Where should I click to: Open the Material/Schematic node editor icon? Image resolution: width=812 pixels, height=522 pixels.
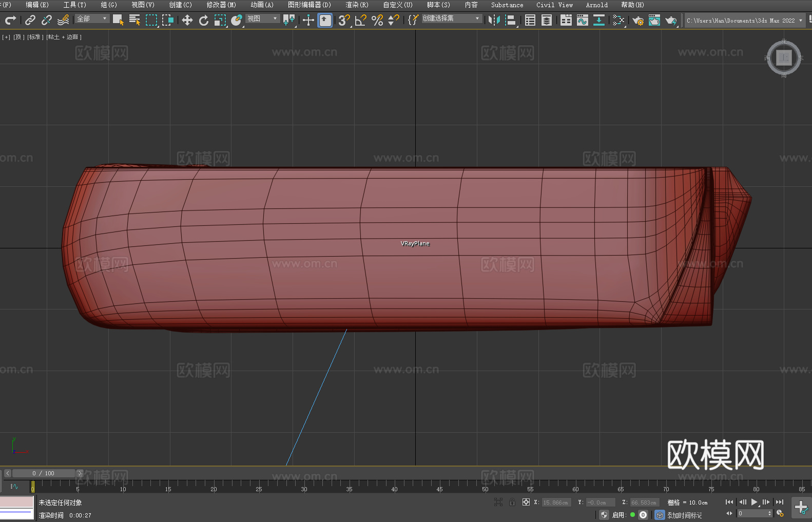coord(618,20)
